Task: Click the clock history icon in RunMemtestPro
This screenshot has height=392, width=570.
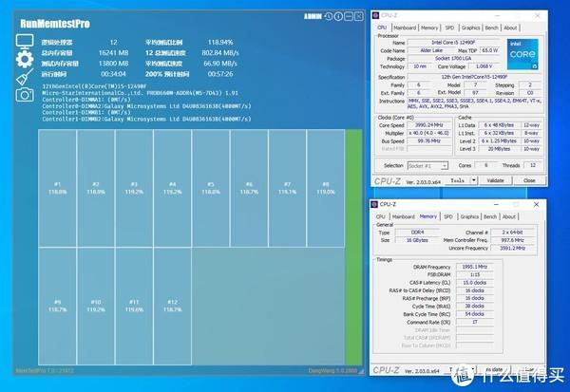Action: click(x=329, y=16)
